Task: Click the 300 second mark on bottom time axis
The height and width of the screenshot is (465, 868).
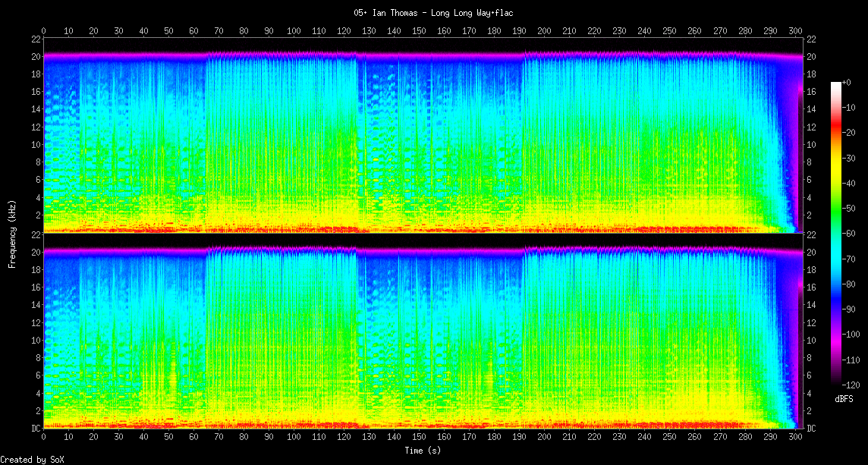Action: point(795,438)
